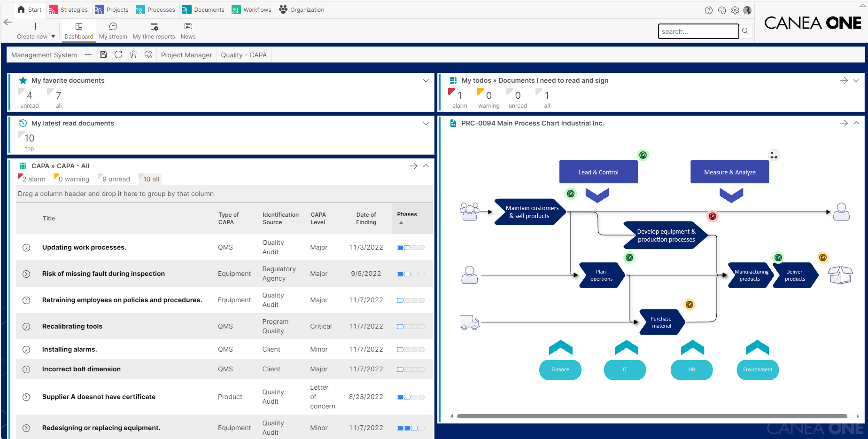
Task: Open the help question mark icon
Action: (x=709, y=10)
